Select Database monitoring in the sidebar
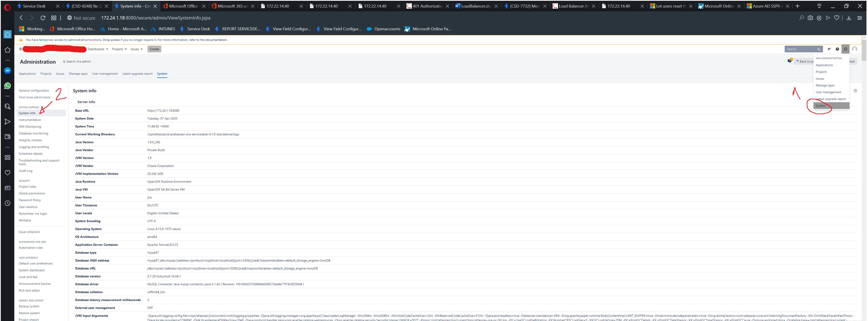 [33, 133]
